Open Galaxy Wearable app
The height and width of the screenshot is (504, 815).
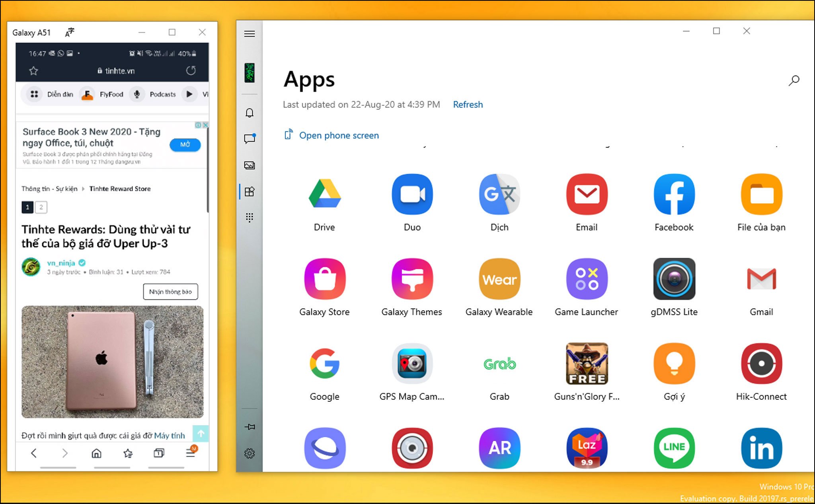click(x=499, y=279)
